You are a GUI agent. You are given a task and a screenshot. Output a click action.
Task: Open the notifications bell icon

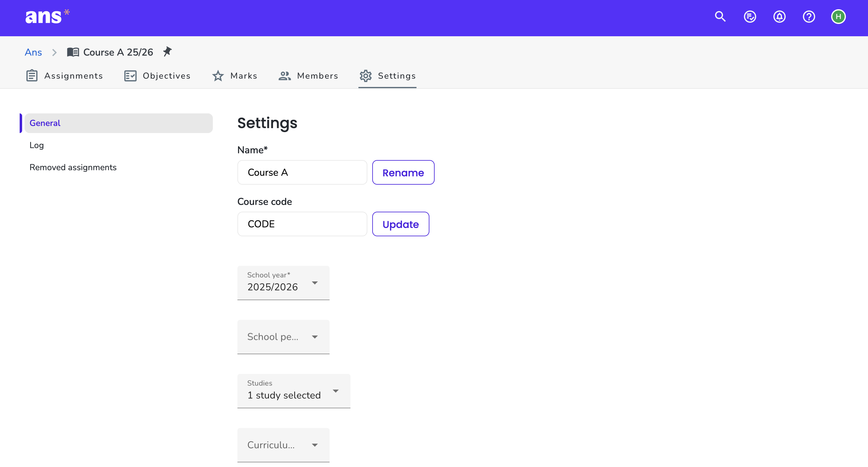[779, 17]
